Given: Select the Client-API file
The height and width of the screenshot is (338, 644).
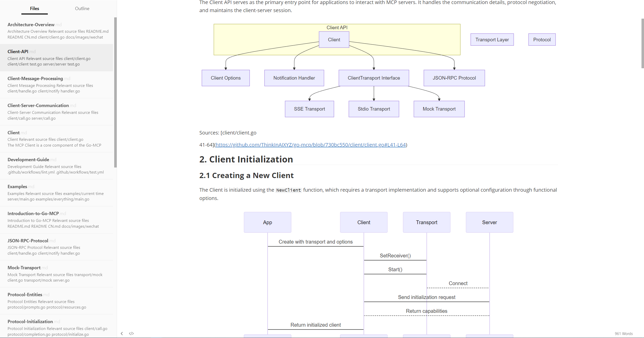Looking at the screenshot, I should tap(56, 58).
